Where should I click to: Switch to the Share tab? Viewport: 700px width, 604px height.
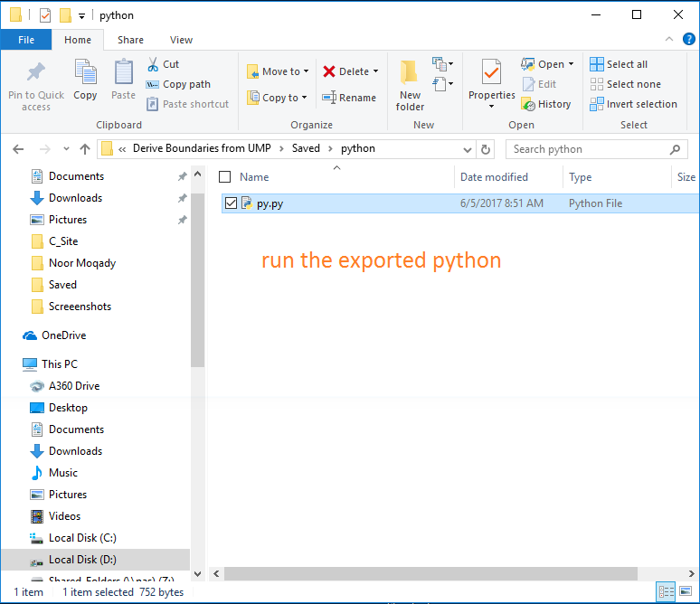point(130,40)
